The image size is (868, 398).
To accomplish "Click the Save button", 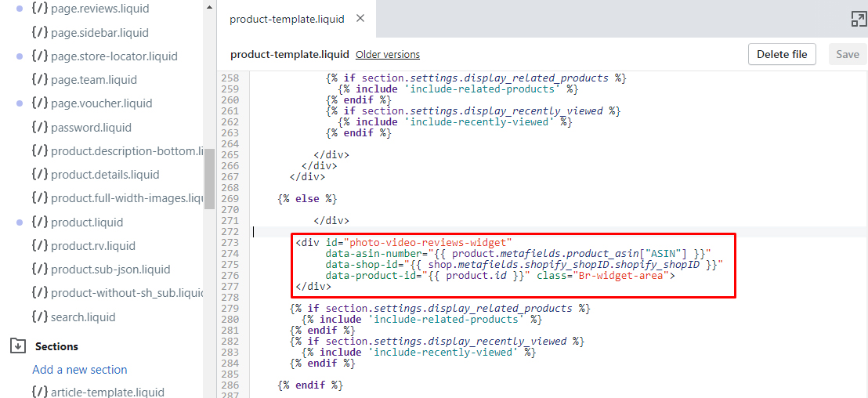I will (848, 54).
